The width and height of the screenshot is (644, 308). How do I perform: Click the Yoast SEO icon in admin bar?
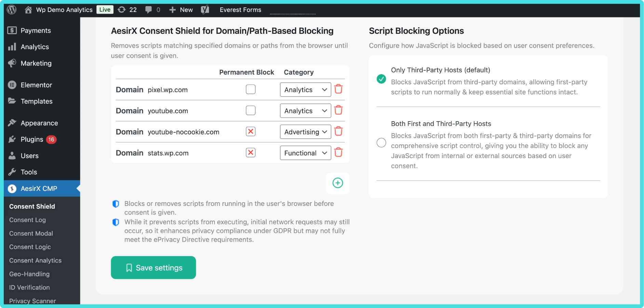pyautogui.click(x=205, y=10)
